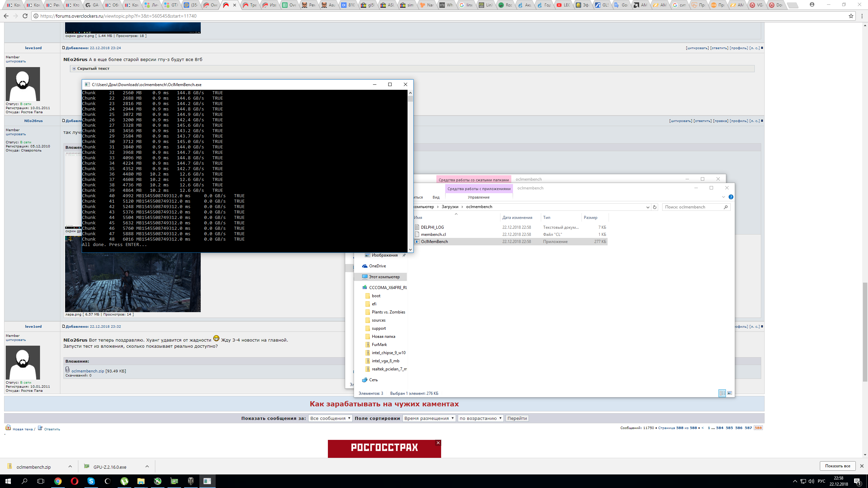This screenshot has width=868, height=488.
Task: Open uTorrent from the taskbar
Action: pyautogui.click(x=124, y=481)
